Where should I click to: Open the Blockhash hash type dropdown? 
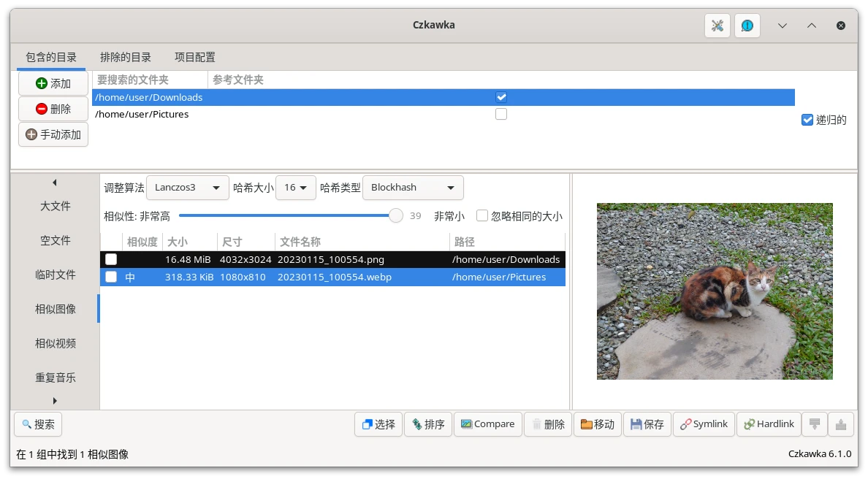[x=412, y=188]
